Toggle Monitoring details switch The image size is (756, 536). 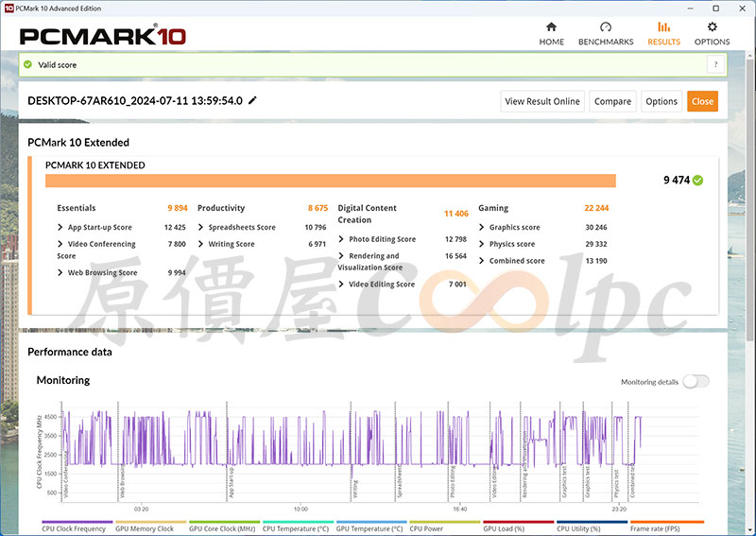pyautogui.click(x=696, y=382)
